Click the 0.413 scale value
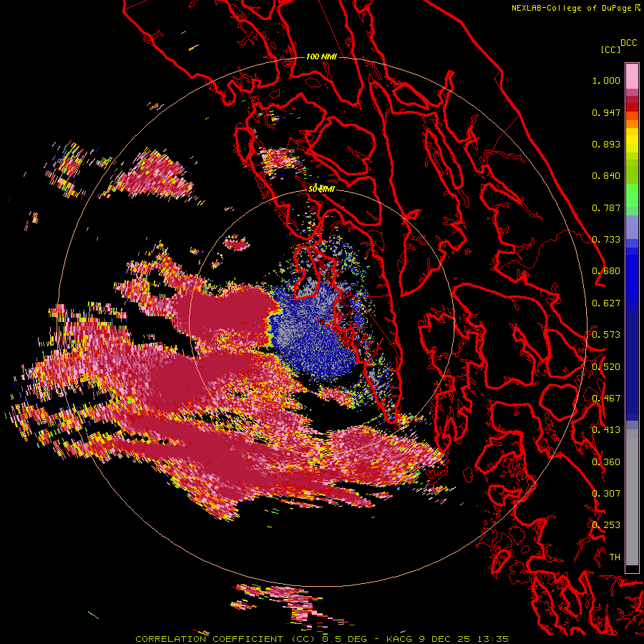This screenshot has width=644, height=644. pyautogui.click(x=606, y=430)
